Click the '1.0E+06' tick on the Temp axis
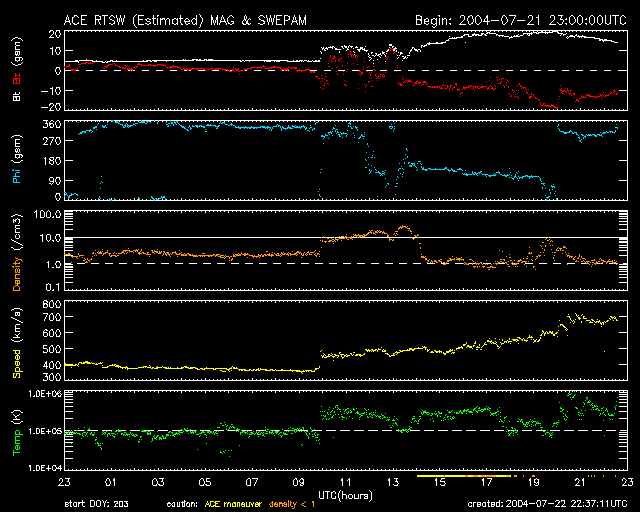640x512 pixels. coord(45,394)
